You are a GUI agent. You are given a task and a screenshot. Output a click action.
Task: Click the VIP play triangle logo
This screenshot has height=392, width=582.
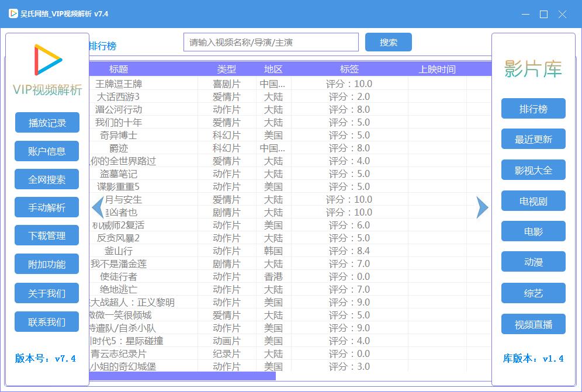point(48,60)
